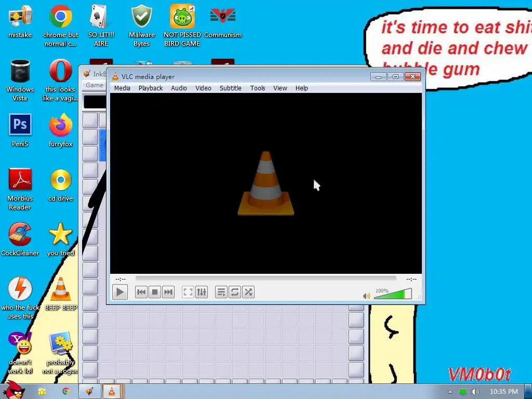532x399 pixels.
Task: Click the VLC cone title bar icon
Action: tap(115, 77)
